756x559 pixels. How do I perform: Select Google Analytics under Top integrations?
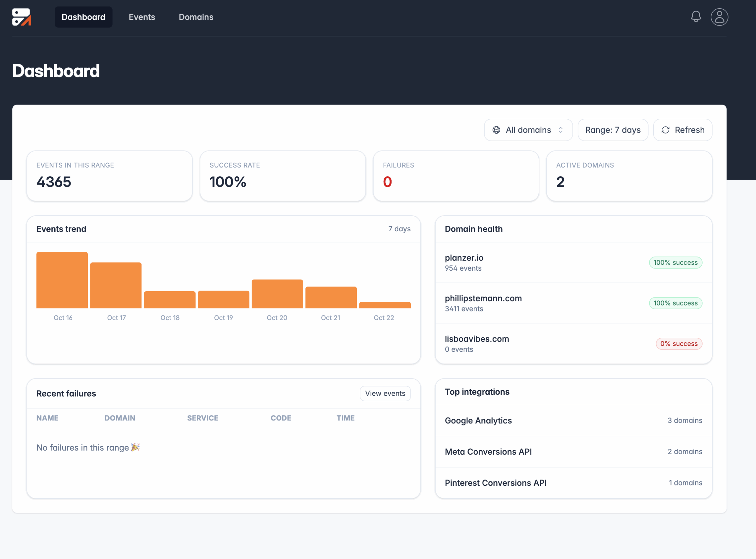pos(478,420)
